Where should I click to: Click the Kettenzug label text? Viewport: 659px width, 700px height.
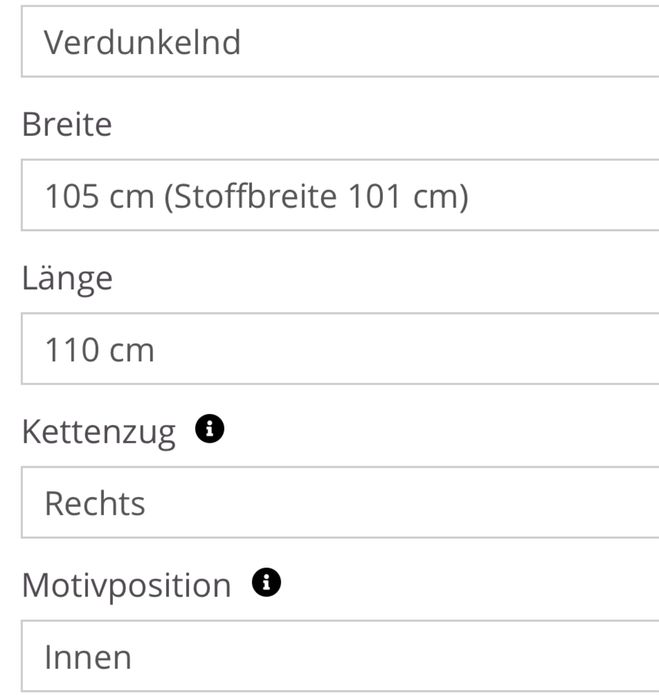tap(98, 432)
